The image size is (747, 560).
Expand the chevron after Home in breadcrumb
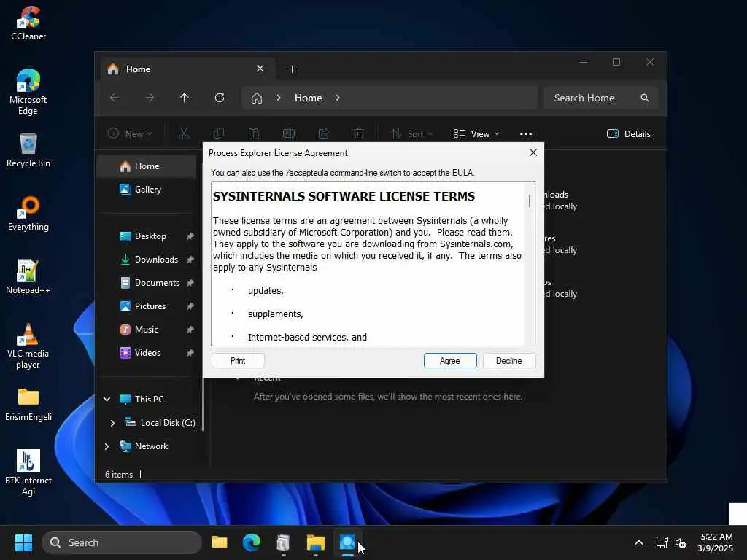click(x=338, y=98)
